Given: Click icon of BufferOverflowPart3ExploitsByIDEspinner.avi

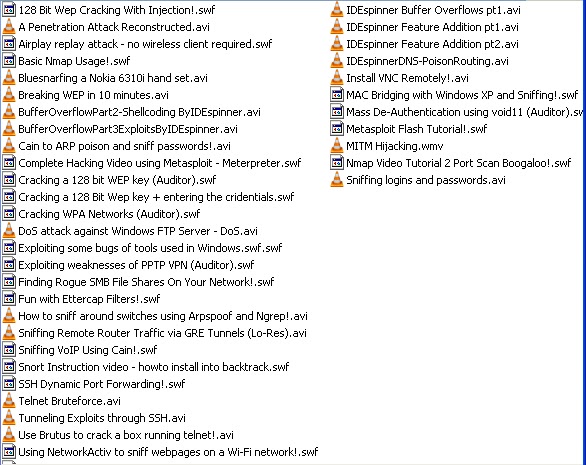Looking at the screenshot, I should pyautogui.click(x=9, y=129).
